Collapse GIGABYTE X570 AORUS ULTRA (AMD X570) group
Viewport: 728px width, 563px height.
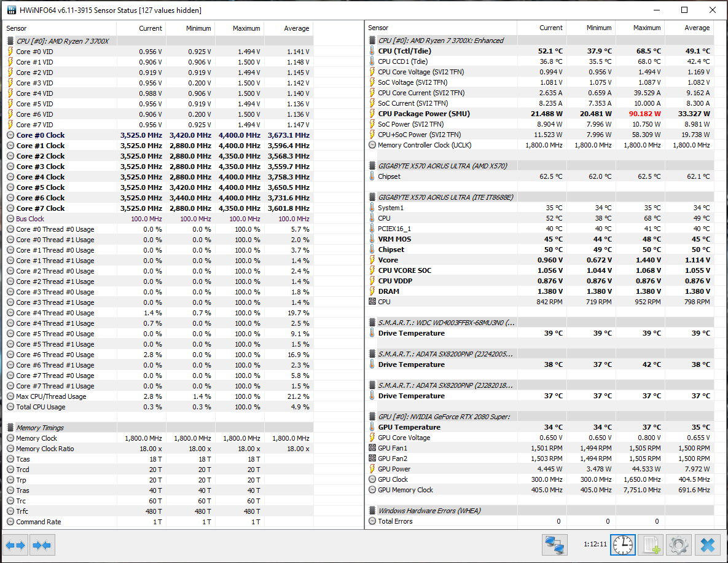pyautogui.click(x=372, y=166)
